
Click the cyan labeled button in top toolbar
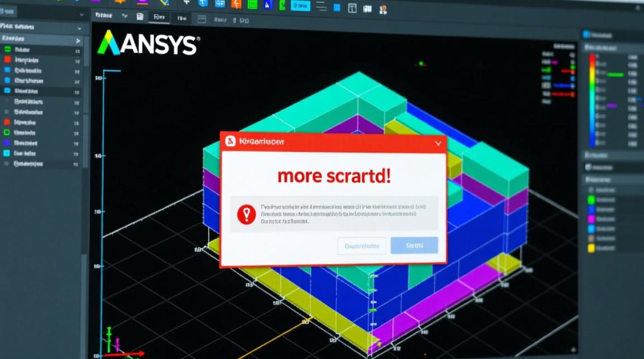300,6
